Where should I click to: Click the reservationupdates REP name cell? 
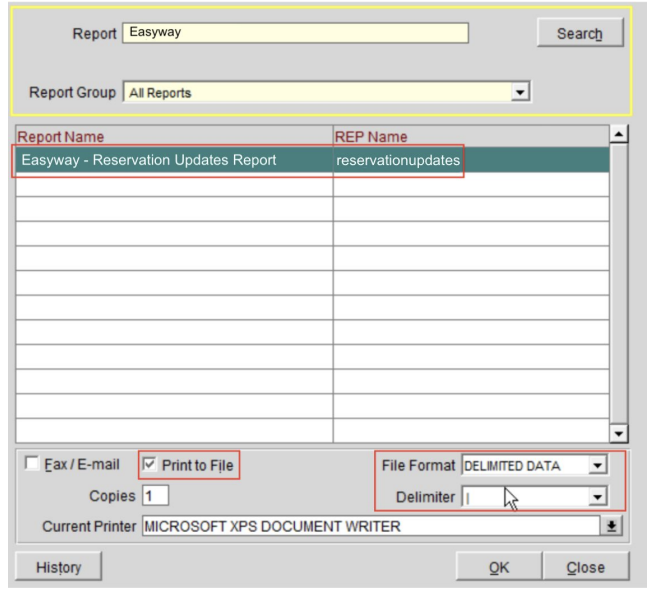pos(471,160)
